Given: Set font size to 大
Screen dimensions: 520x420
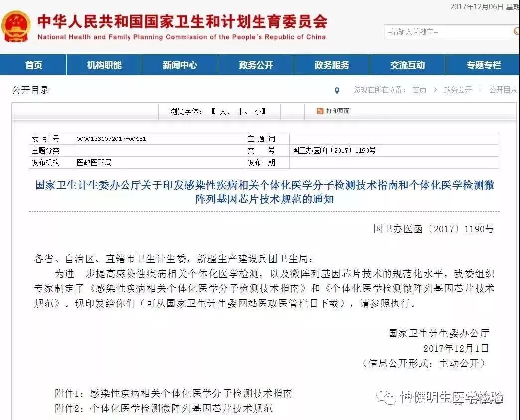Looking at the screenshot, I should (x=222, y=111).
